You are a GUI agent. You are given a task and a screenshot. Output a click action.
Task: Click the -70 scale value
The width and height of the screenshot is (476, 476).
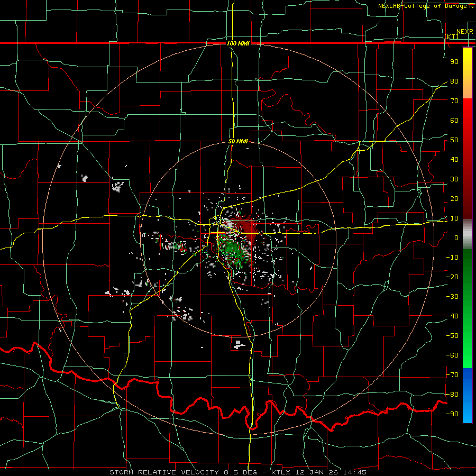(x=452, y=375)
